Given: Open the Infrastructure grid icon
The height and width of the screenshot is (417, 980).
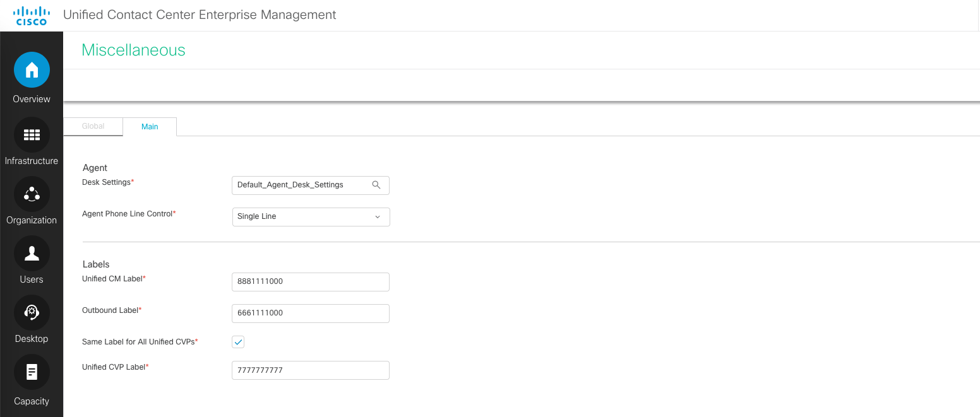Looking at the screenshot, I should click(32, 134).
